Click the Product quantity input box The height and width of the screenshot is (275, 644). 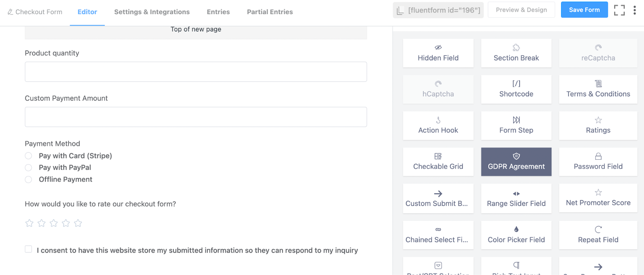(x=196, y=72)
